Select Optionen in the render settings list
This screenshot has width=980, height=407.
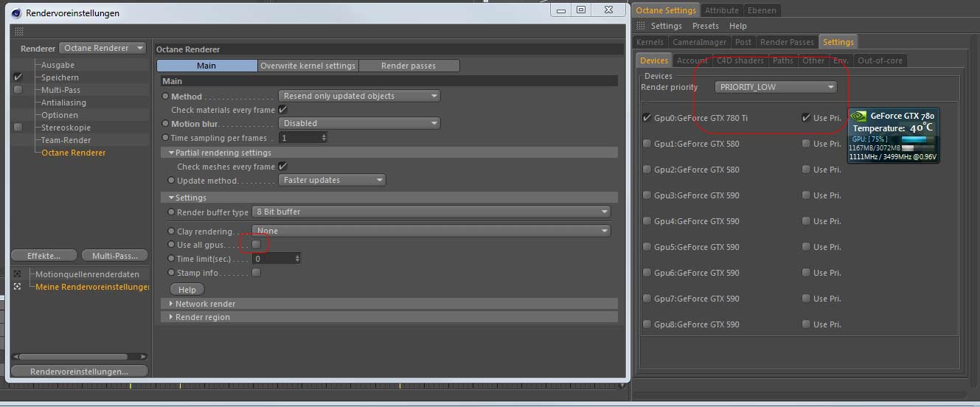click(59, 115)
